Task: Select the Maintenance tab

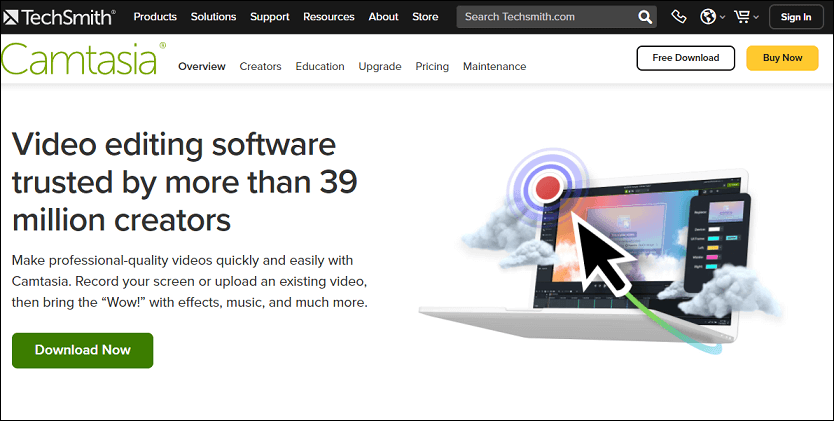Action: pos(494,66)
